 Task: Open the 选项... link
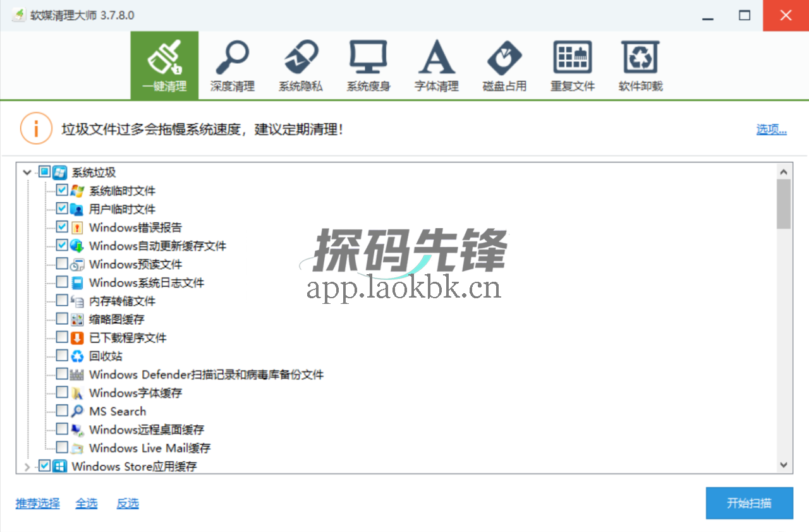[772, 130]
